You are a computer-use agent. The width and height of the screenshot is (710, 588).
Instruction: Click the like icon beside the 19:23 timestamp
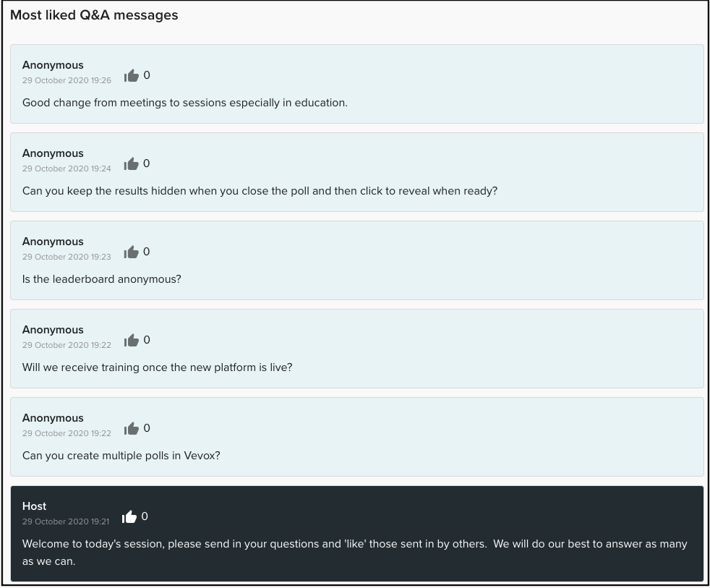(x=131, y=251)
